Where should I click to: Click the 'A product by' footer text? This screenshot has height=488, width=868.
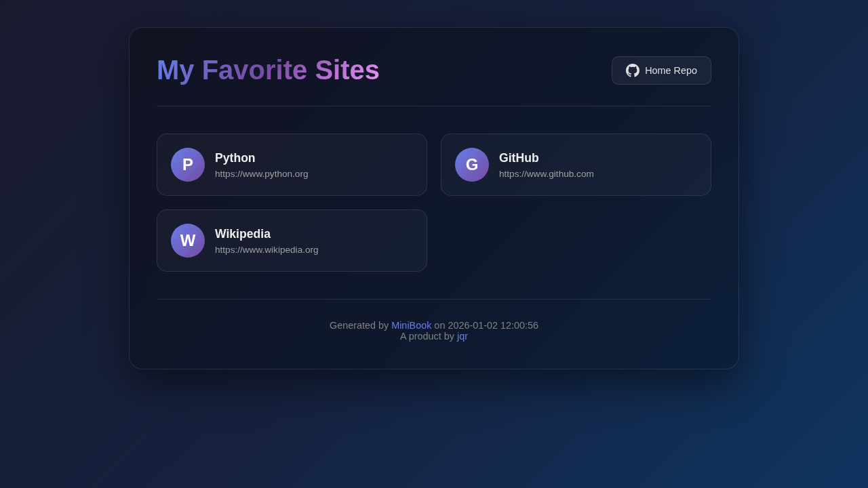[427, 336]
